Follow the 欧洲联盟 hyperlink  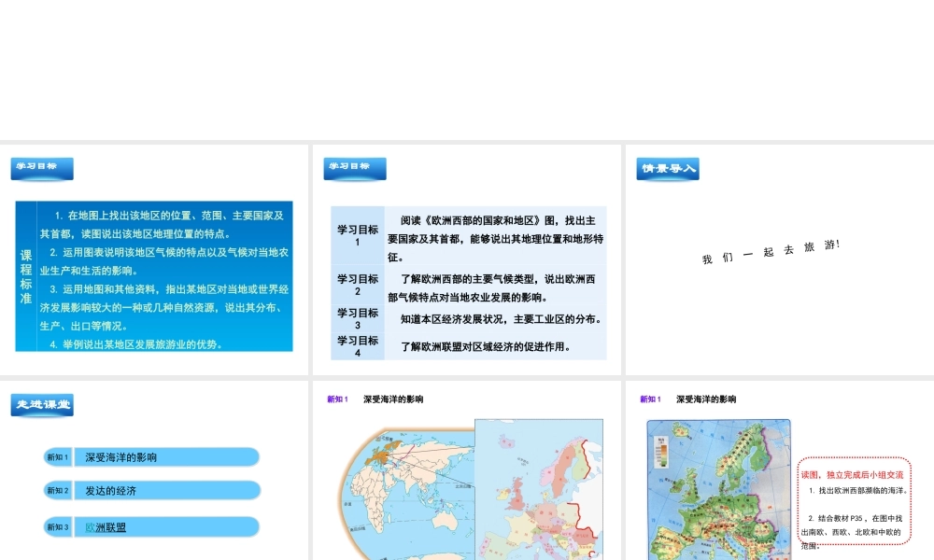[x=106, y=527]
